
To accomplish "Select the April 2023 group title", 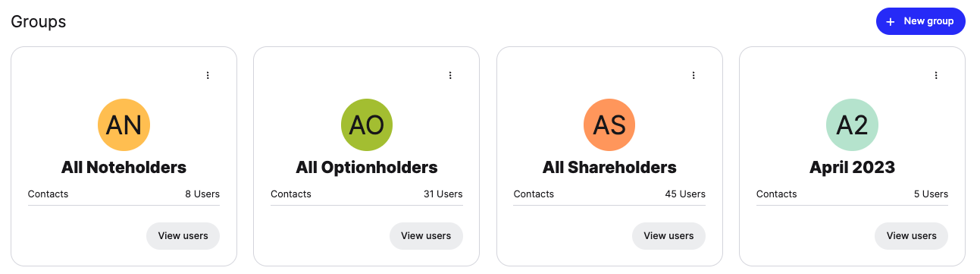I will pyautogui.click(x=852, y=167).
